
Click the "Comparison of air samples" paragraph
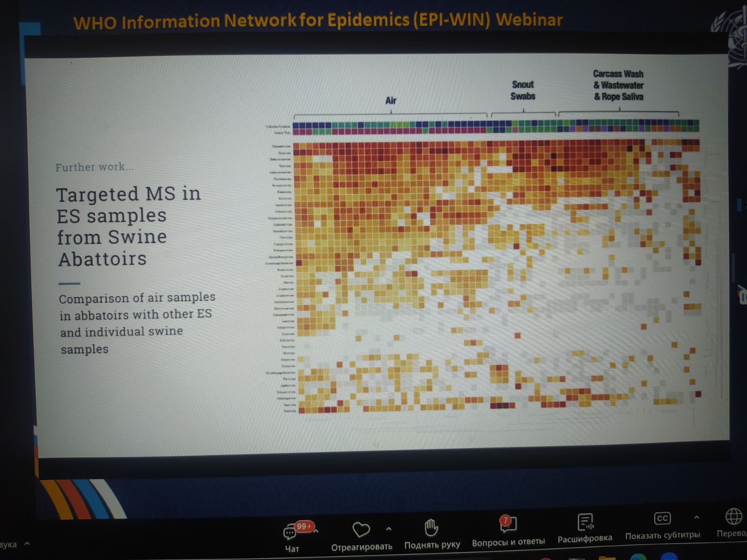click(x=136, y=323)
